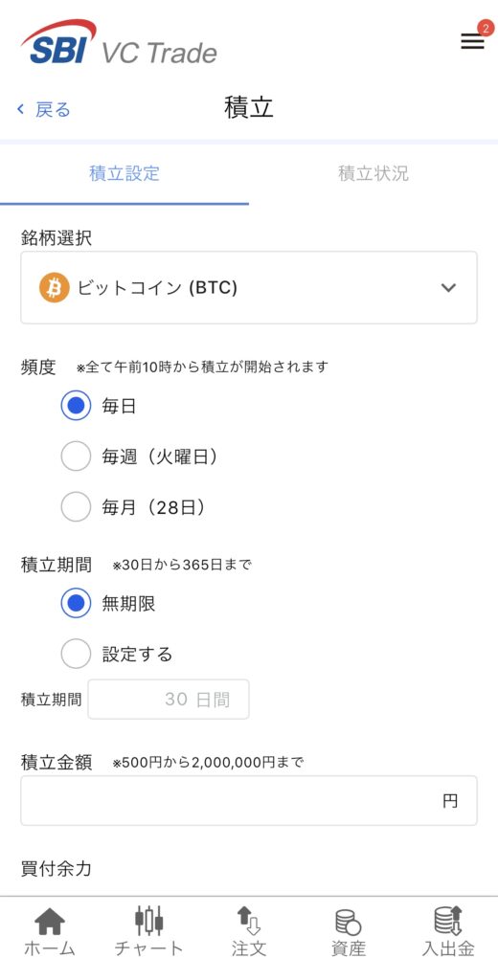Switch to 積立設定 tab
The width and height of the screenshot is (498, 980).
coord(124,173)
